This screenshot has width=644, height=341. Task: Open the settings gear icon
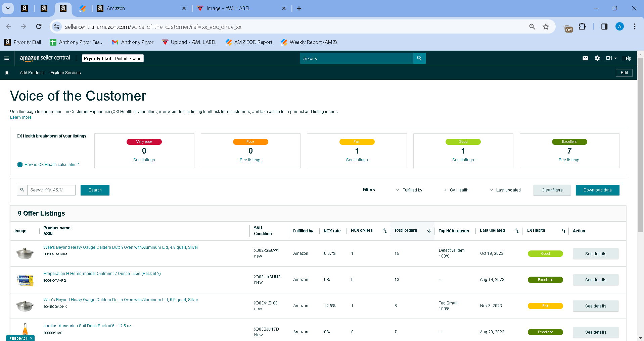pyautogui.click(x=597, y=58)
